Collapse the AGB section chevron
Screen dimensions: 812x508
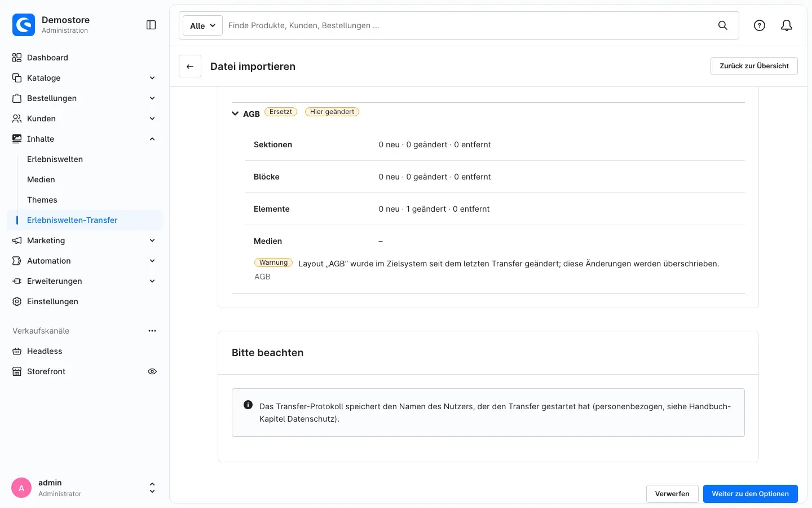235,113
